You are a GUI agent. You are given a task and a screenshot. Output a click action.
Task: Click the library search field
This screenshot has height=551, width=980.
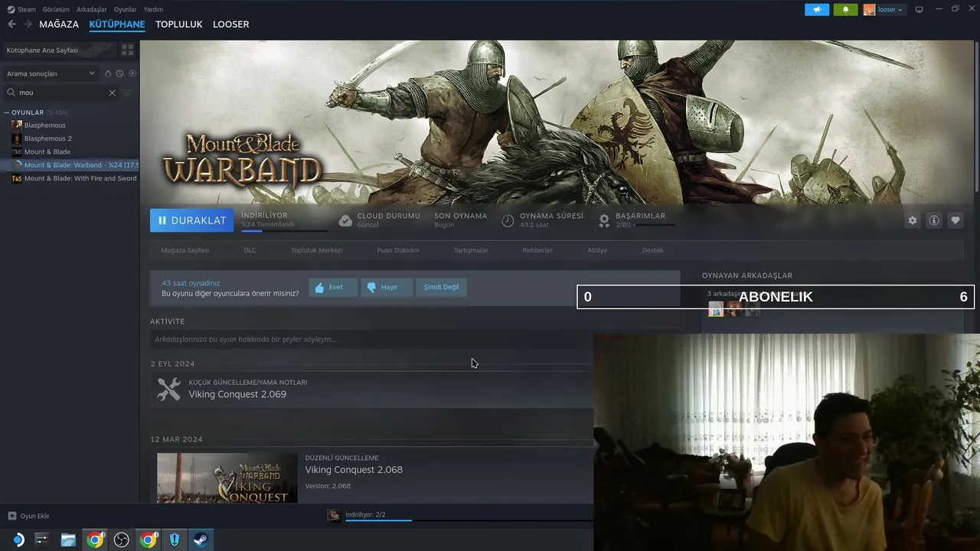coord(63,93)
